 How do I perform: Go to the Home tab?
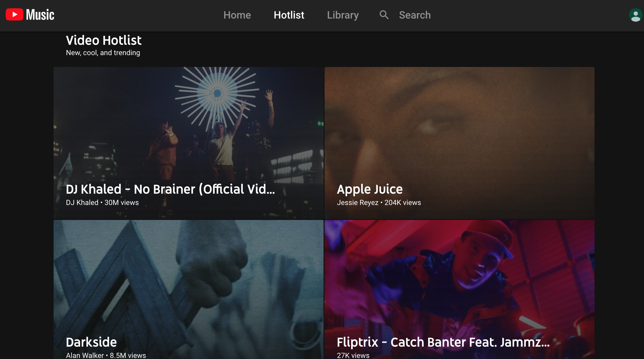[x=237, y=15]
